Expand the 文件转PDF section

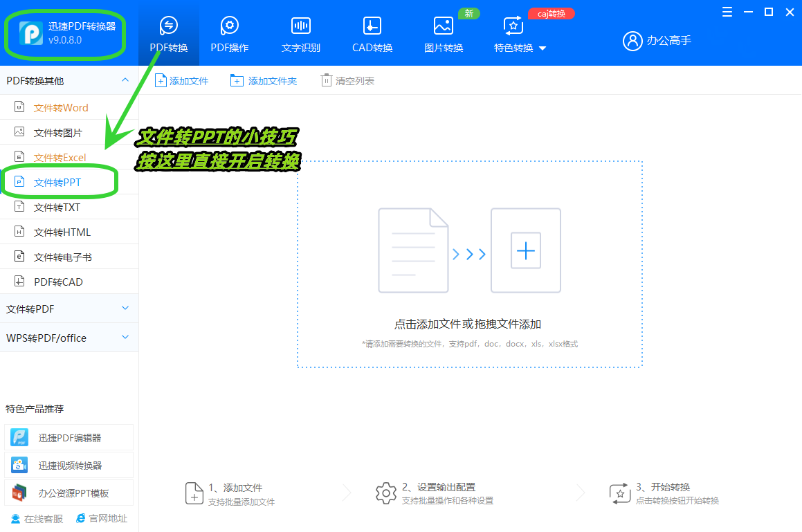tap(69, 309)
